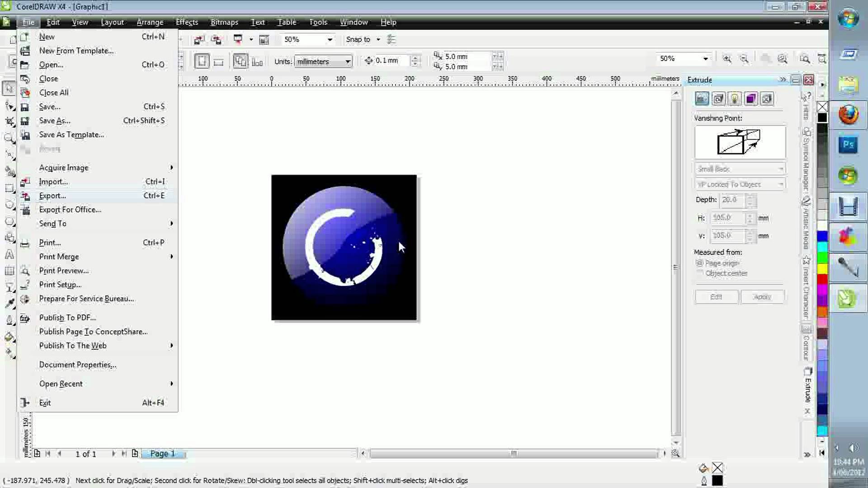The image size is (868, 488).
Task: Toggle VP Locked To Objects setting
Action: click(x=739, y=184)
